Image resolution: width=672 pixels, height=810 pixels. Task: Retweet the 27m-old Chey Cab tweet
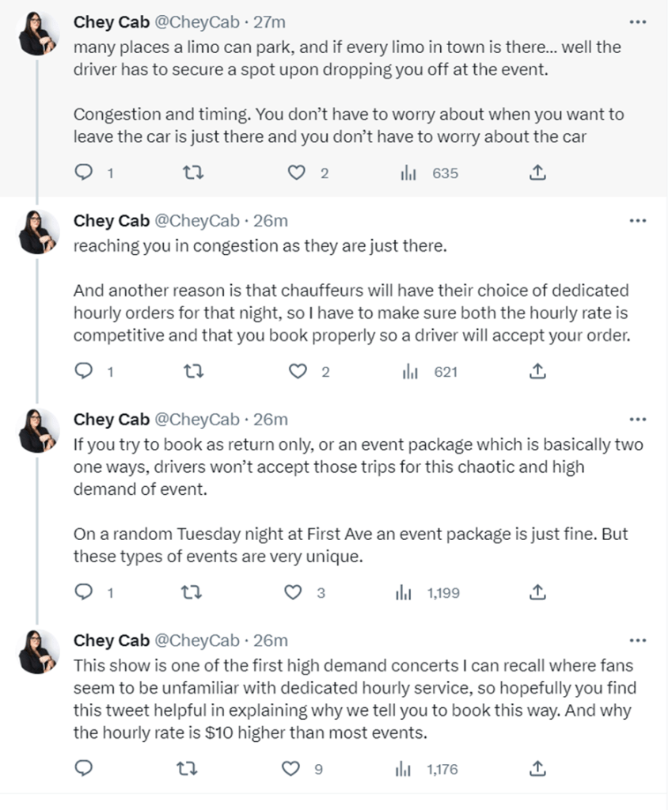[192, 173]
